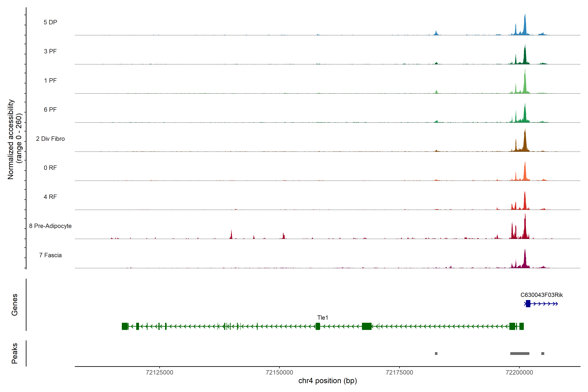Click the chr4 position (bp) axis title
Viewport: 588px width, 392px height.
coord(327,381)
